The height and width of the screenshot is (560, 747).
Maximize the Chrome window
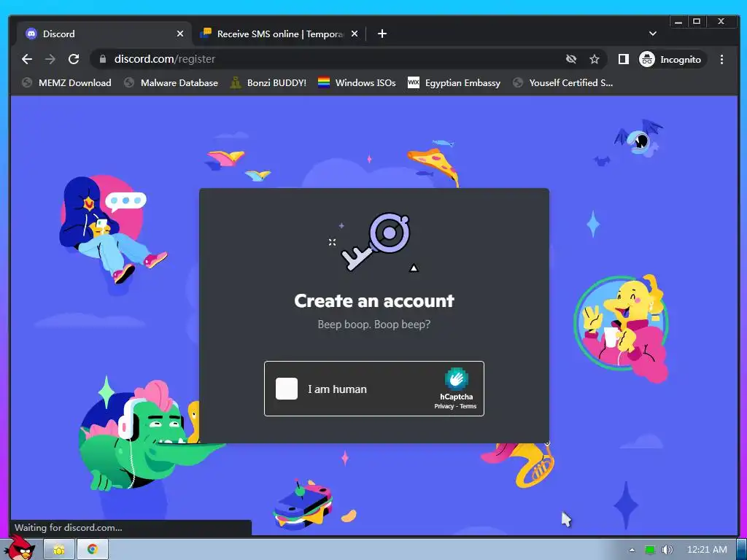696,21
